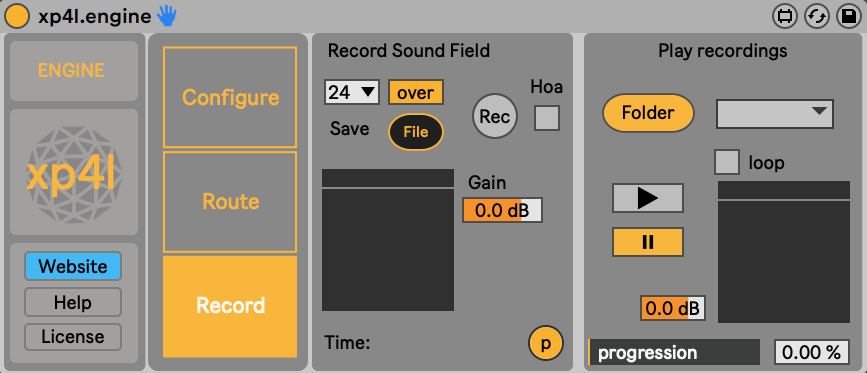The width and height of the screenshot is (867, 373).
Task: Click the play triangle button
Action: click(x=647, y=198)
